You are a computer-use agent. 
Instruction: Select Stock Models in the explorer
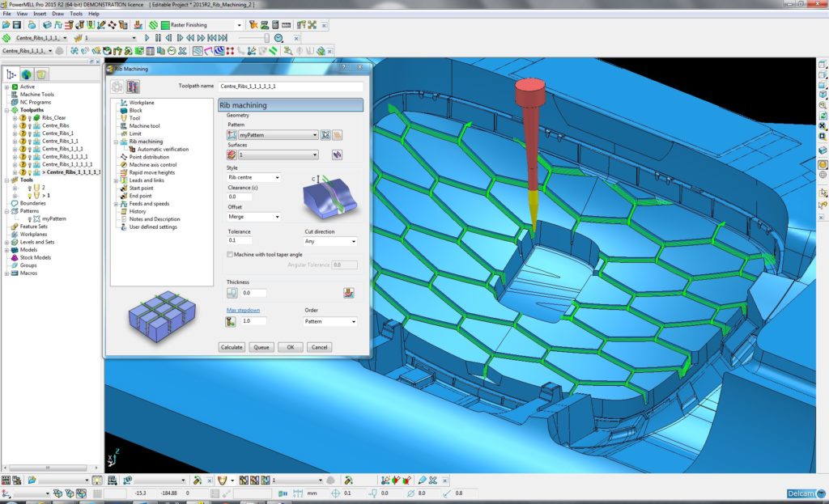point(36,257)
